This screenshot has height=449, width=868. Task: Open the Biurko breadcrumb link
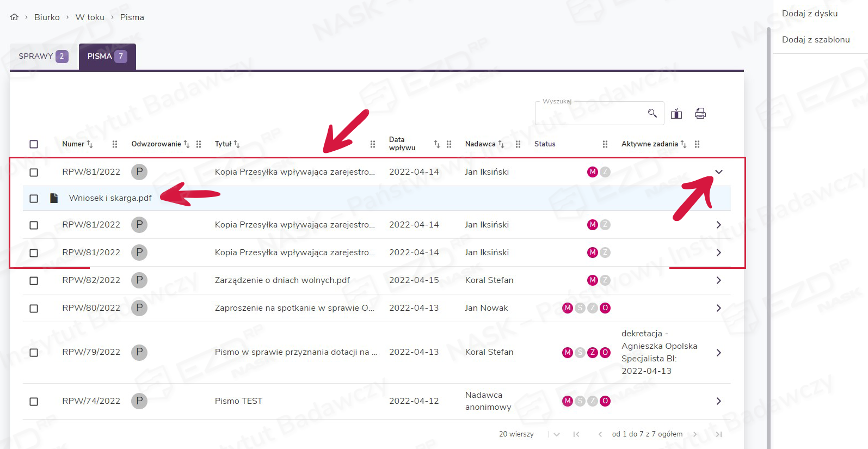(47, 17)
